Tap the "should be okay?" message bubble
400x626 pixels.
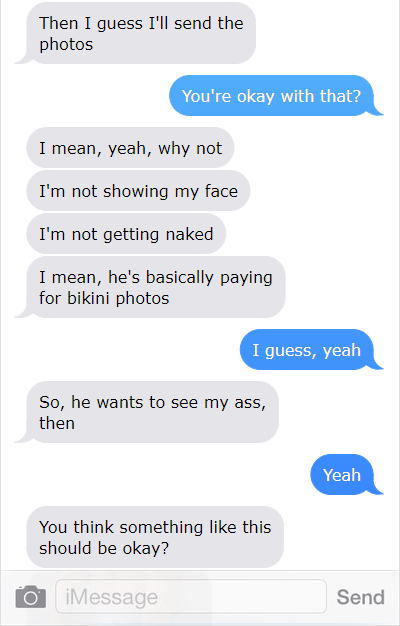point(155,537)
